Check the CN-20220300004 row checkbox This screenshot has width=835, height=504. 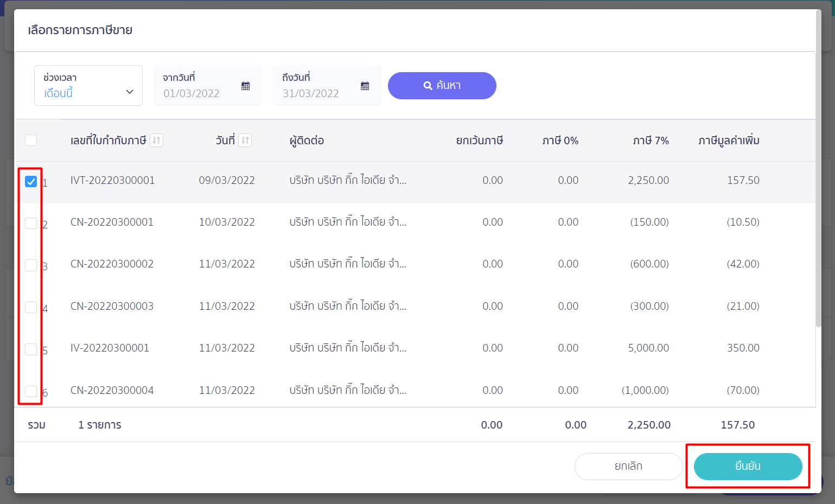[x=31, y=391]
